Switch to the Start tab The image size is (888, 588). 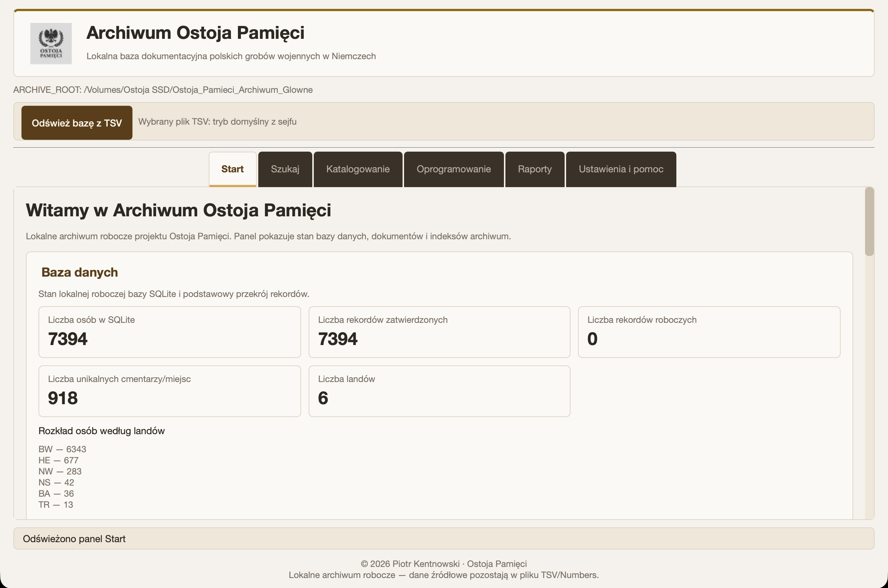click(x=233, y=169)
